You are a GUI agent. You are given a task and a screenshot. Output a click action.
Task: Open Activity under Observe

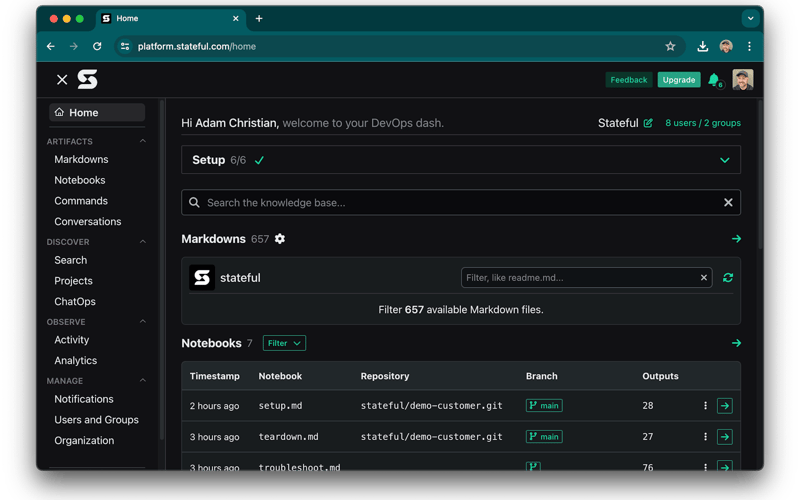[x=71, y=340]
